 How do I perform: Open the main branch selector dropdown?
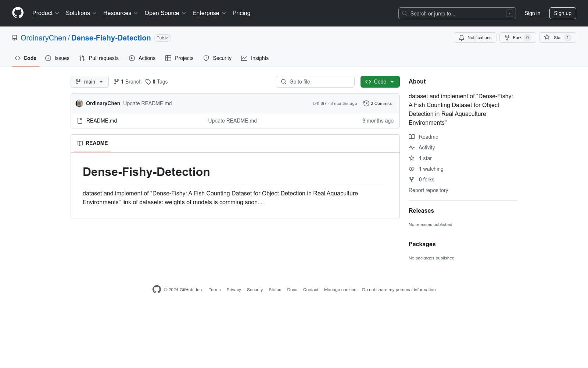pos(90,82)
